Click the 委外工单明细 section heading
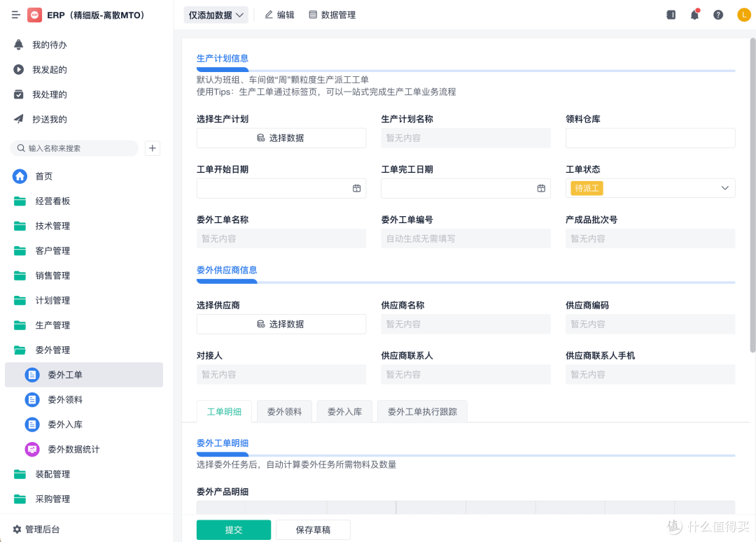The height and width of the screenshot is (542, 756). [x=223, y=443]
